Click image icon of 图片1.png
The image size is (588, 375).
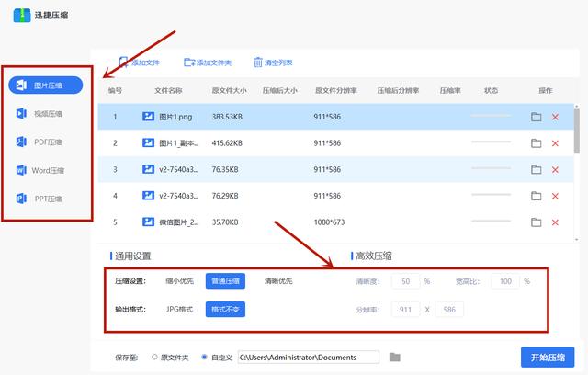coord(148,117)
